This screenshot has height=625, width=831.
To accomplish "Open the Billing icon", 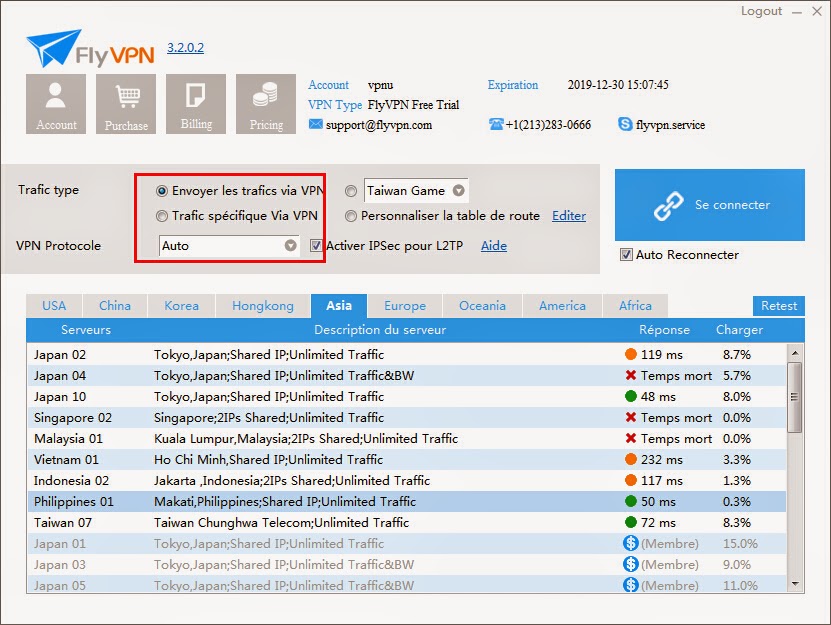I will click(x=196, y=104).
